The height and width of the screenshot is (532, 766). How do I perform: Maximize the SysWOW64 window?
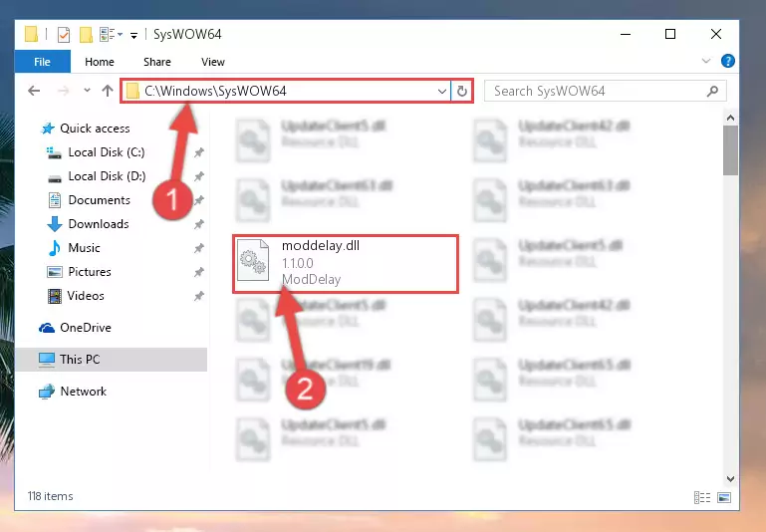click(670, 34)
